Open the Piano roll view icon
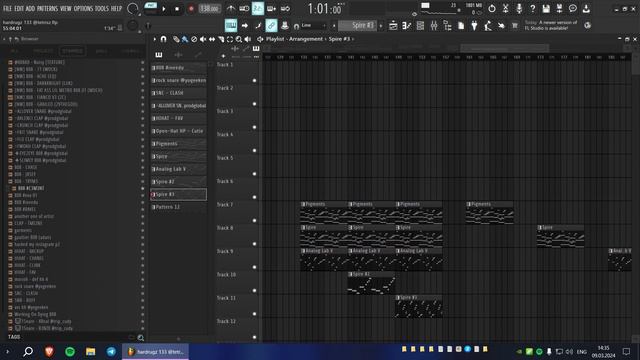Screen dimensions: 640x360 tap(407, 25)
